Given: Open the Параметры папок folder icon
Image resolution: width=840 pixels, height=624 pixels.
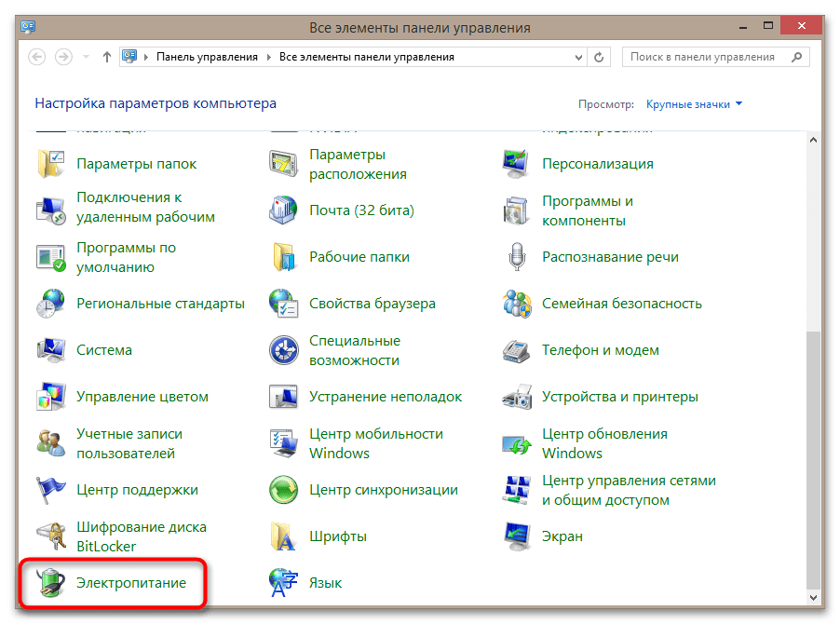Looking at the screenshot, I should pos(51,164).
